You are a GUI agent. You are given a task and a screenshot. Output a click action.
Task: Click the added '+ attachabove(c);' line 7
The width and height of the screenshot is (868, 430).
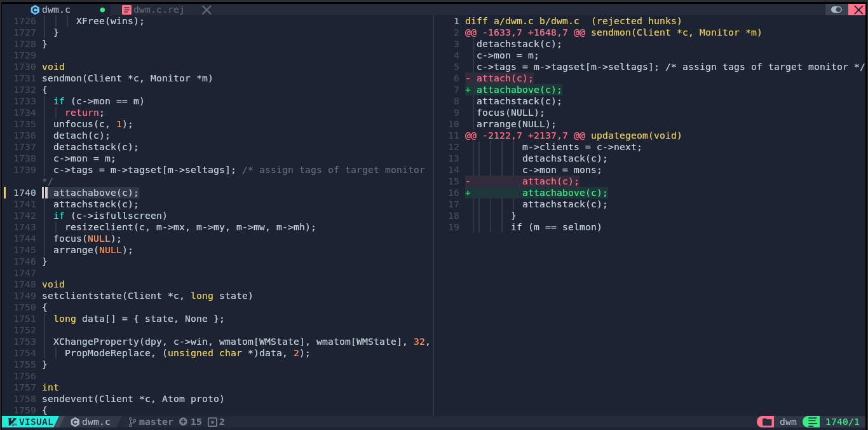pyautogui.click(x=513, y=90)
